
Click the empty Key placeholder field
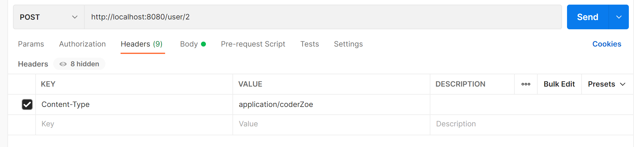[x=134, y=124]
